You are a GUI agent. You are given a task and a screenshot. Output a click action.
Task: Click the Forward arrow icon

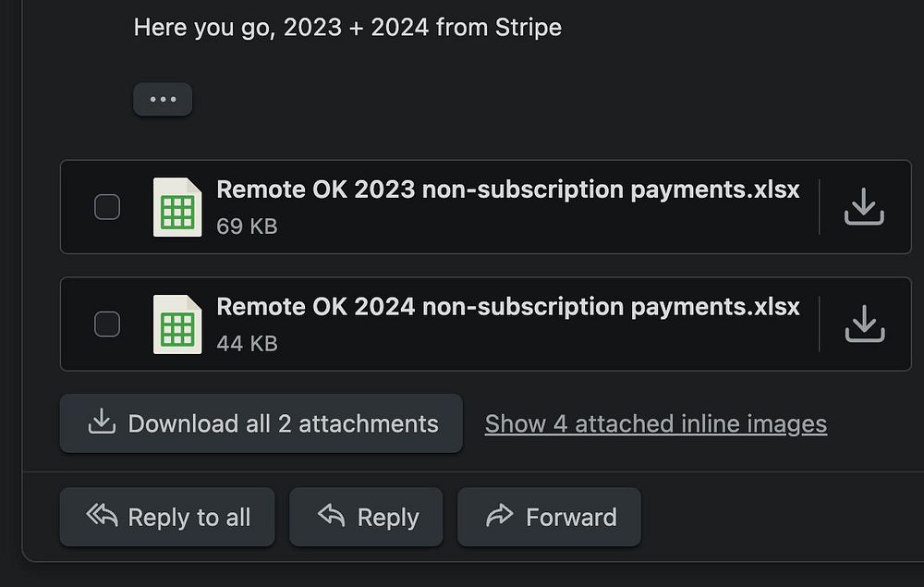tap(499, 516)
